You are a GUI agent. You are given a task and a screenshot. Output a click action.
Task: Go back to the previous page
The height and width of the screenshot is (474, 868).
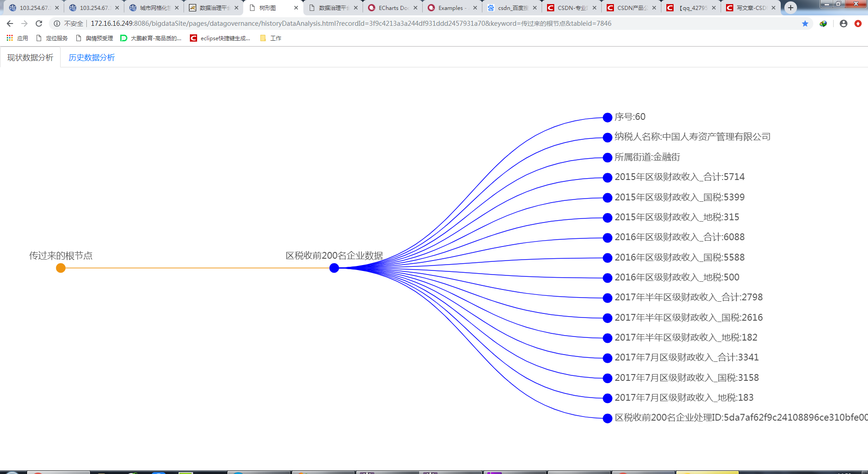(10, 24)
